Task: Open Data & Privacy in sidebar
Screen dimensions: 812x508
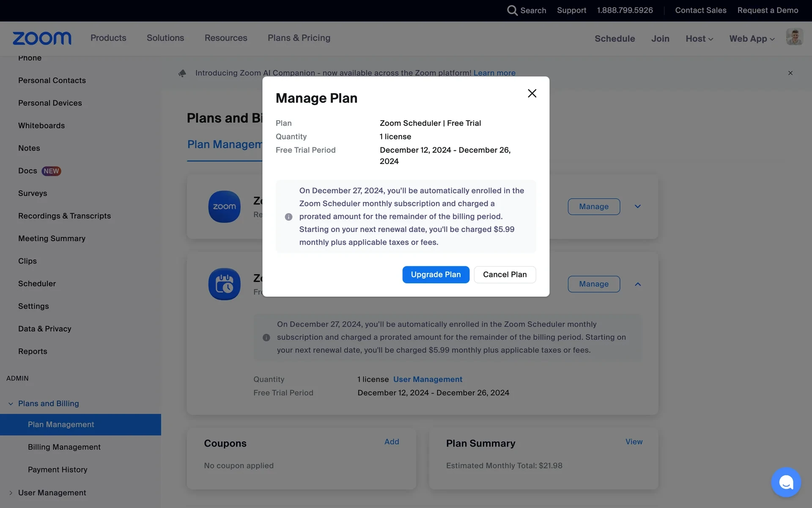Action: 44,329
